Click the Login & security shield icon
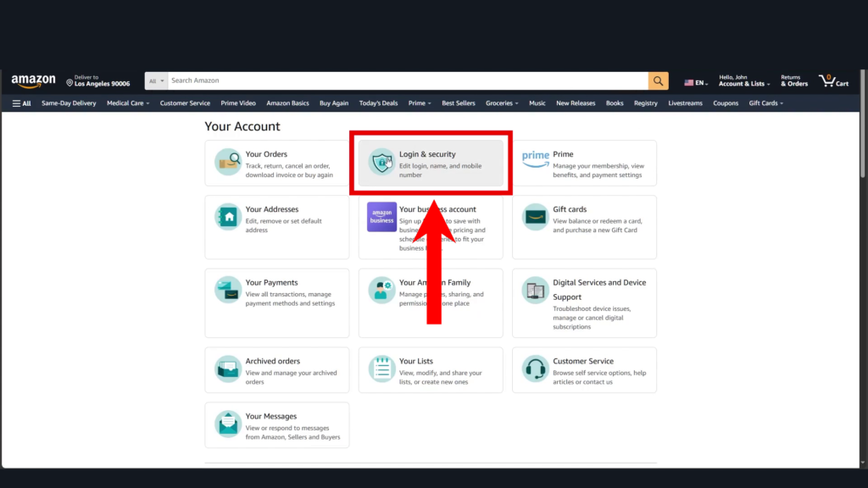The height and width of the screenshot is (488, 868). pyautogui.click(x=381, y=162)
